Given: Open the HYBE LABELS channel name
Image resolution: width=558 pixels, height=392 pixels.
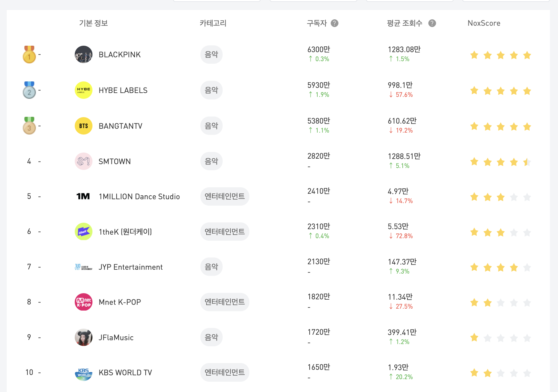Looking at the screenshot, I should click(123, 90).
